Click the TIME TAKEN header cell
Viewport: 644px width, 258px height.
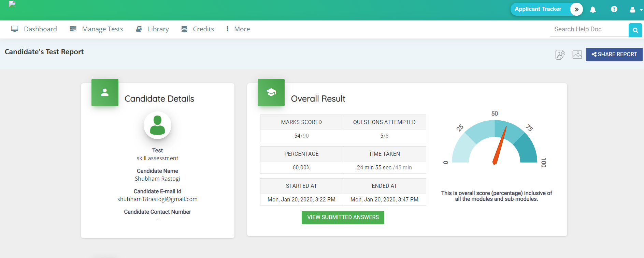(384, 154)
